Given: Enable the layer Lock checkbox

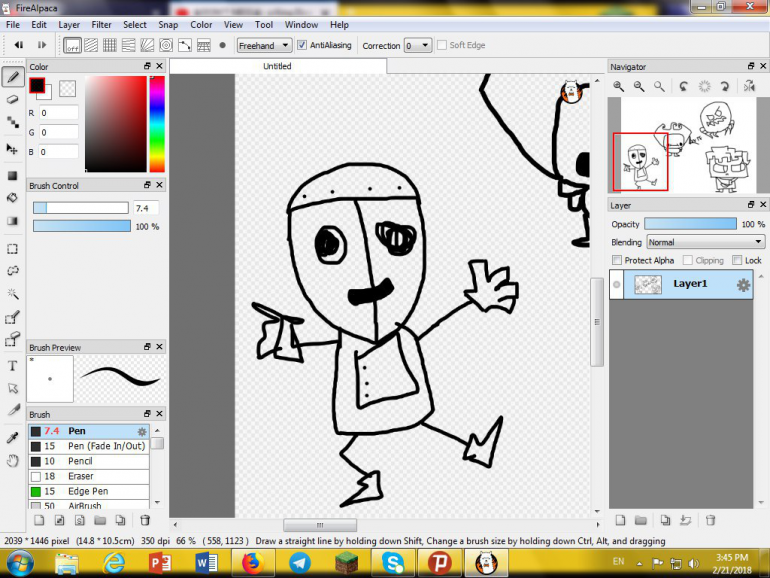Looking at the screenshot, I should point(738,261).
